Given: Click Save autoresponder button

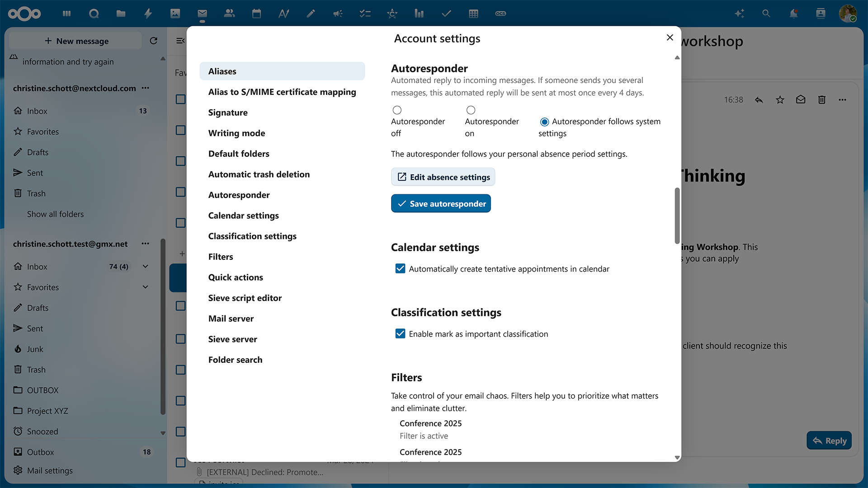Looking at the screenshot, I should point(441,204).
